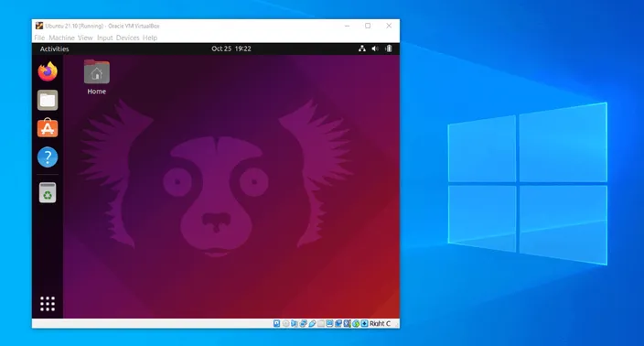Image resolution: width=644 pixels, height=346 pixels.
Task: Open the Machine menu
Action: tap(61, 38)
